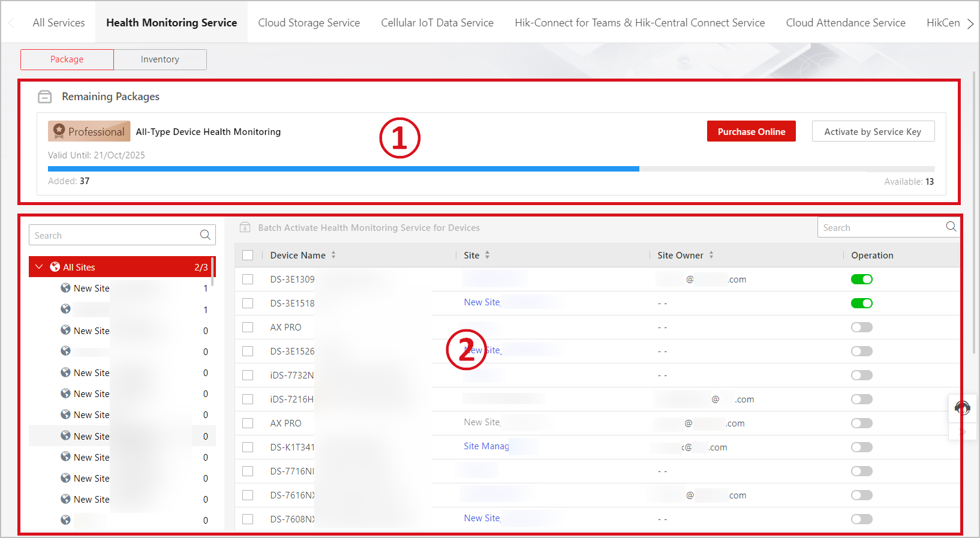Click the "Available: 13" text
The height and width of the screenshot is (538, 980).
coord(909,182)
